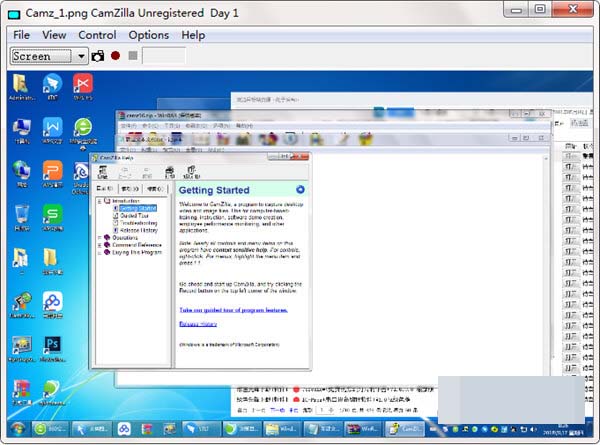Image resolution: width=600 pixels, height=445 pixels.
Task: Click the speaker volume icon in the system tray
Action: point(533,429)
